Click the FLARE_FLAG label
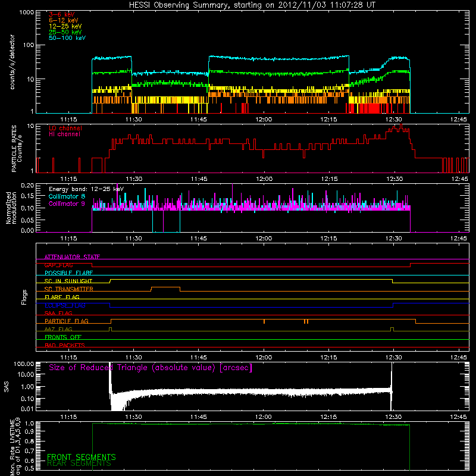 (x=62, y=297)
